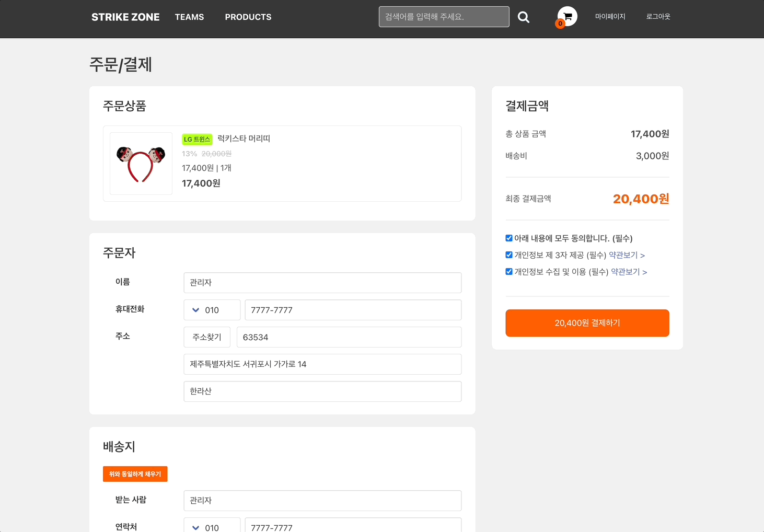Click the headband product thumbnail

point(141,164)
